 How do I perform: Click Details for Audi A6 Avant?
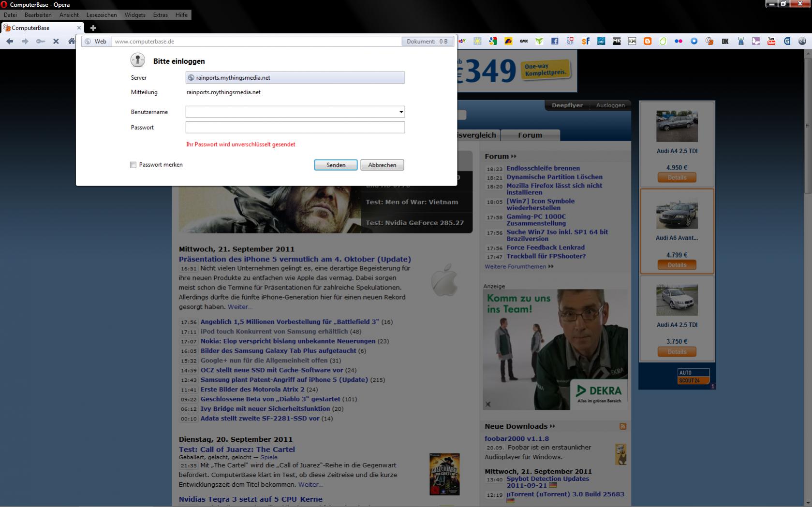point(677,265)
